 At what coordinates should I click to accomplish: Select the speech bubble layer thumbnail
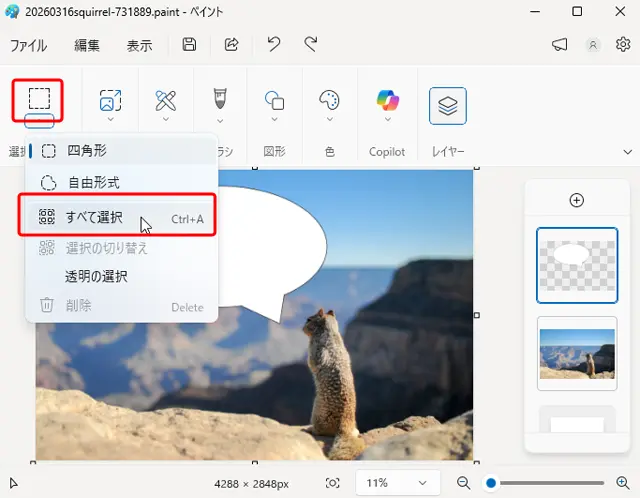click(x=577, y=265)
